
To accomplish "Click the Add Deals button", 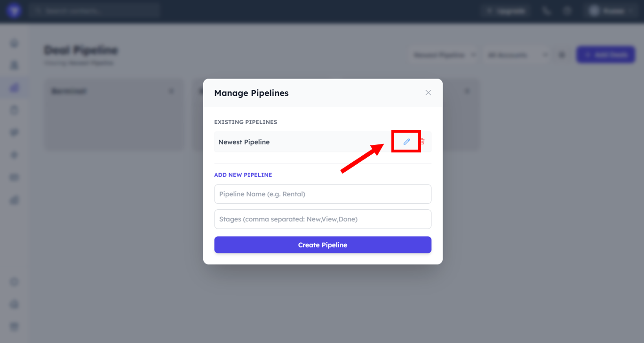I will (x=605, y=55).
